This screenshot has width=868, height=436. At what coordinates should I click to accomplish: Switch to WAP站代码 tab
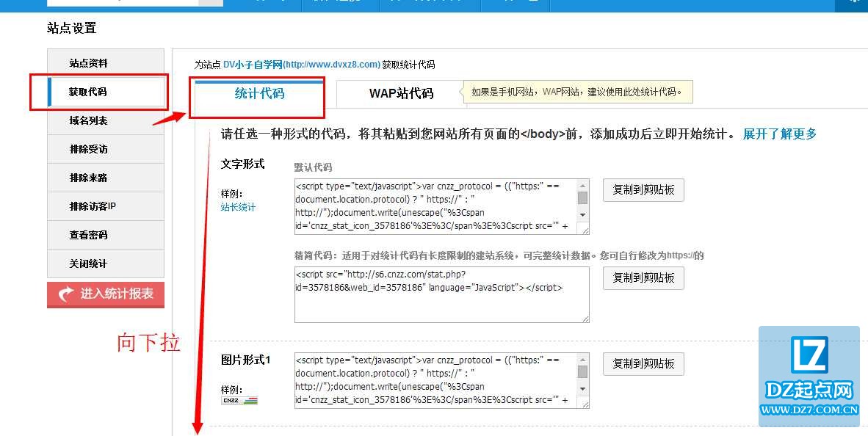[401, 94]
